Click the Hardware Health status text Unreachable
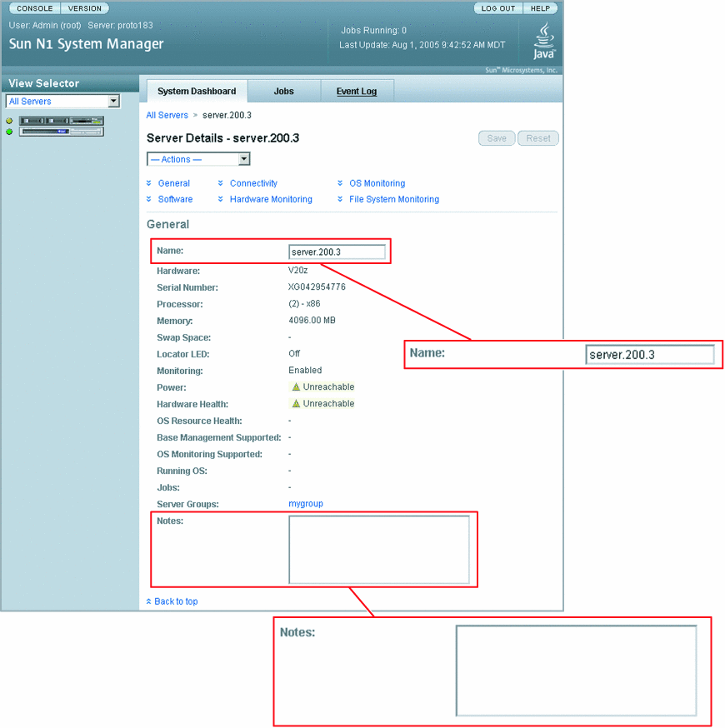725x728 pixels. [329, 403]
